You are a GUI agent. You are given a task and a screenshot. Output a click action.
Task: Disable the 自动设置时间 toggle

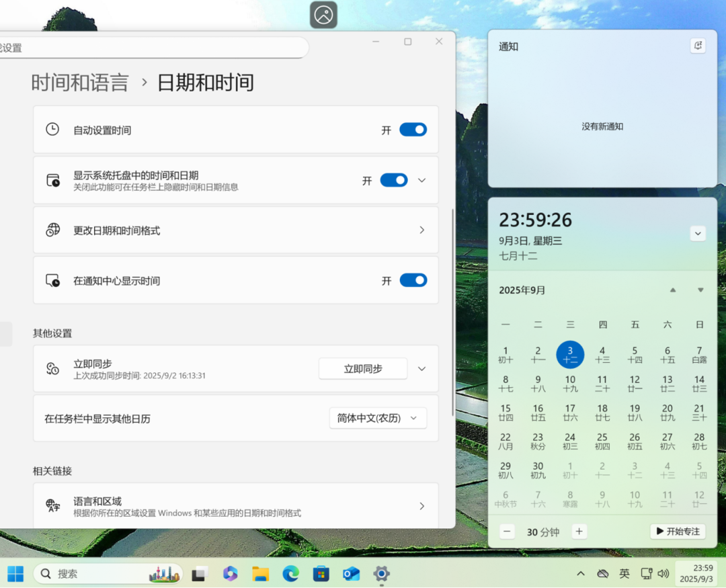(x=413, y=130)
